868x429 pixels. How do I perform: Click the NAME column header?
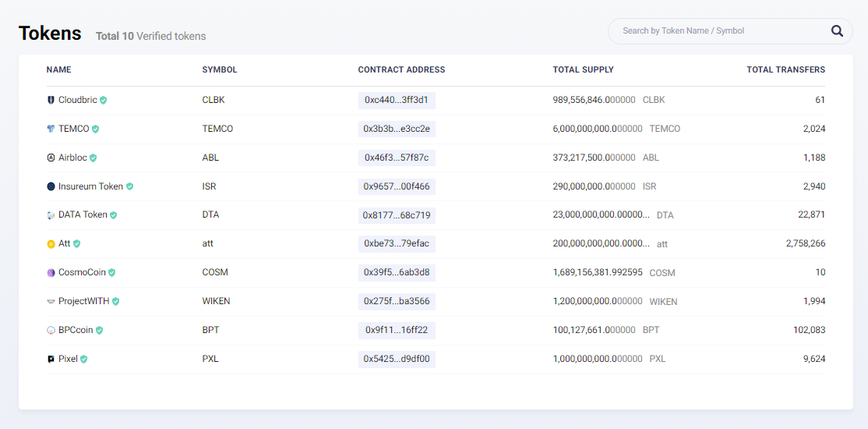click(58, 70)
